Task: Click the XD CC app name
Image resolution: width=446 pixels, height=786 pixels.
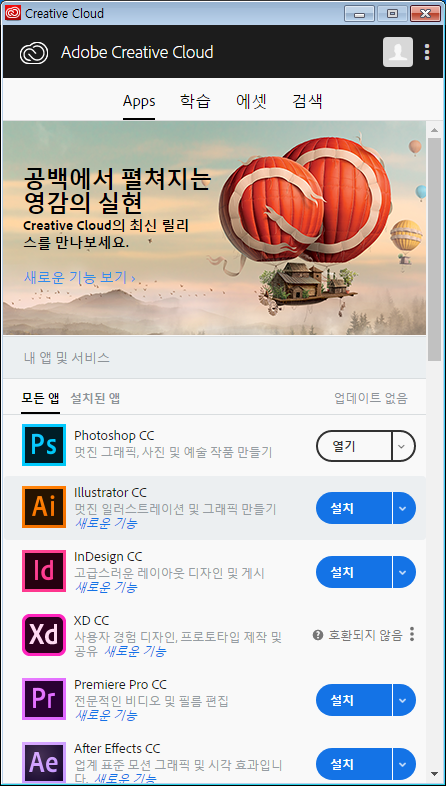Action: click(91, 621)
